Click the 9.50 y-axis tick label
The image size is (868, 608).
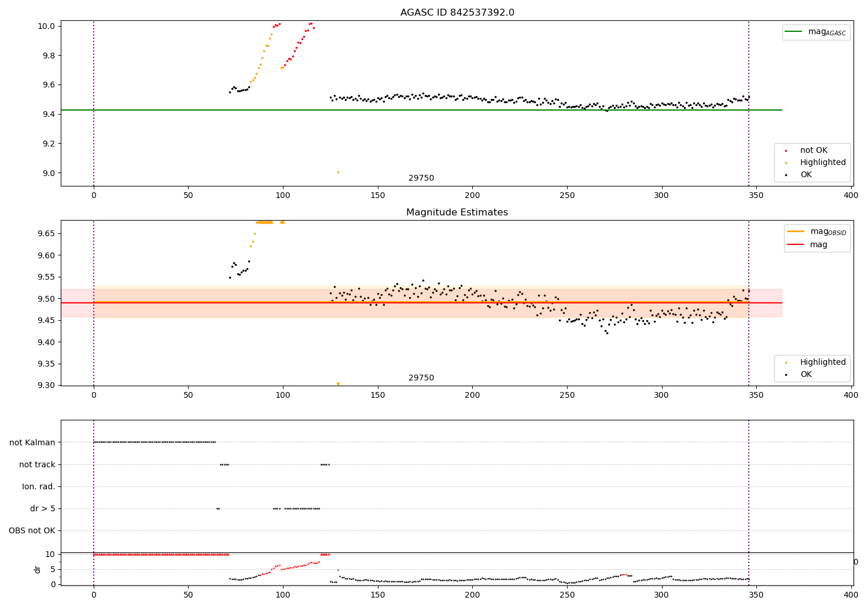point(47,299)
